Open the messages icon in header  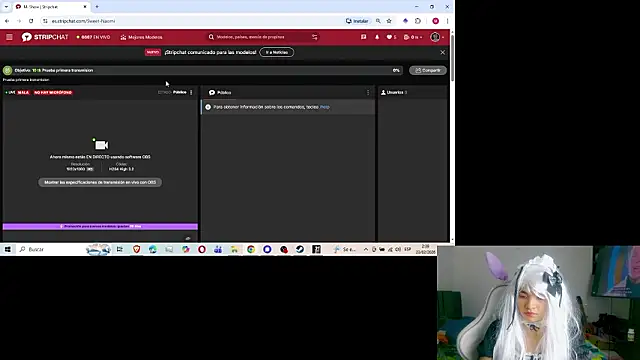pyautogui.click(x=363, y=37)
